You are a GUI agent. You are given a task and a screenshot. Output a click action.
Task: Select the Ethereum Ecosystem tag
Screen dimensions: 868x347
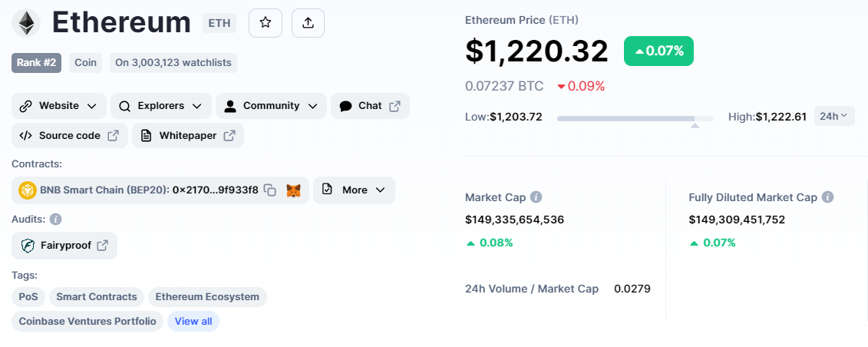pyautogui.click(x=207, y=296)
